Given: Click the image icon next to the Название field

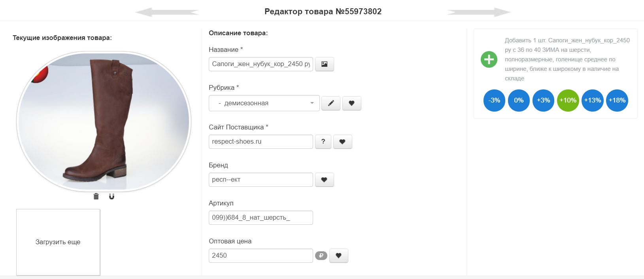Looking at the screenshot, I should click(x=324, y=64).
